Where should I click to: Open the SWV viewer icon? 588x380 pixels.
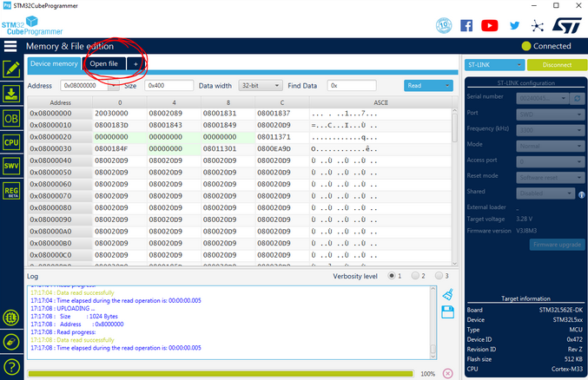pyautogui.click(x=11, y=166)
